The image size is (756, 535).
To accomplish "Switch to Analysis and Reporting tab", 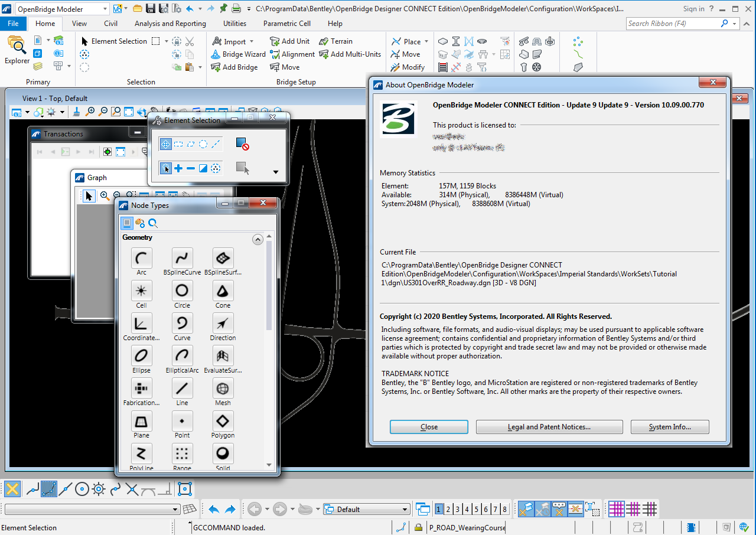I will point(170,24).
